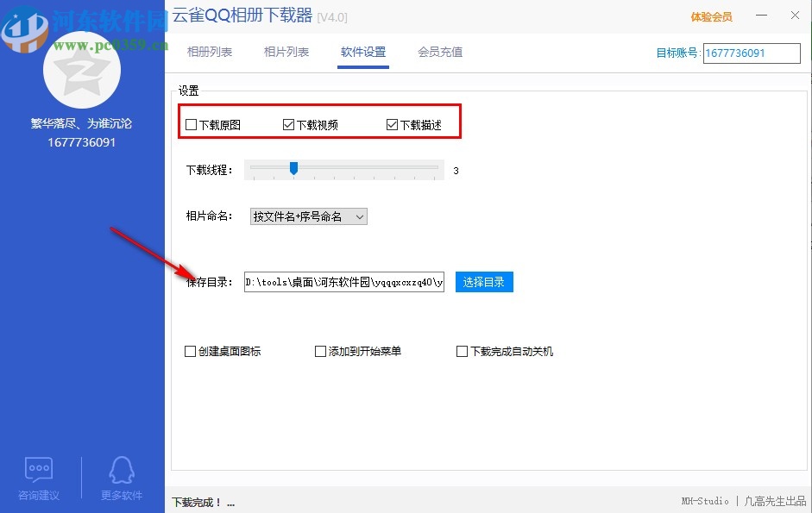Disable the 下载视频 checkbox
This screenshot has width=812, height=513.
tap(289, 123)
